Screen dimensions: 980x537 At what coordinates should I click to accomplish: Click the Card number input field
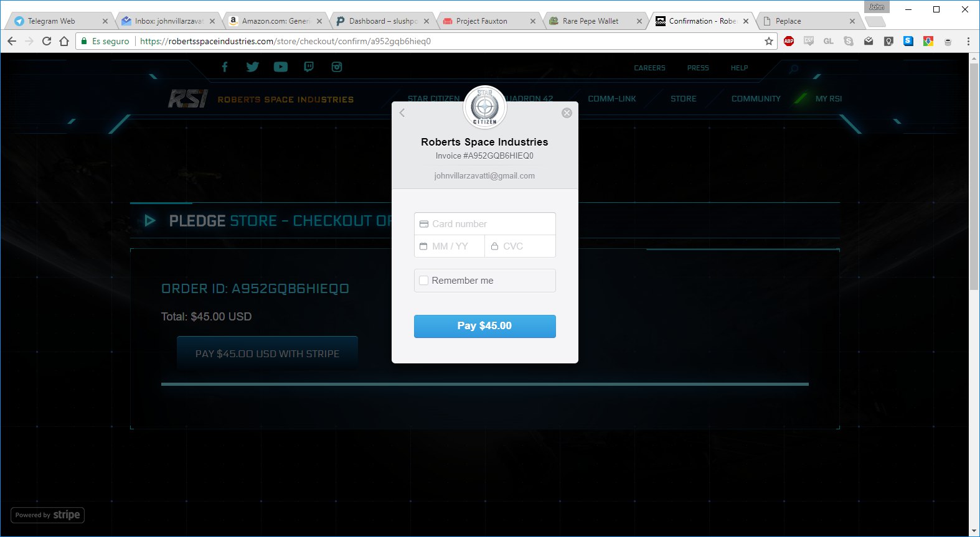click(484, 224)
